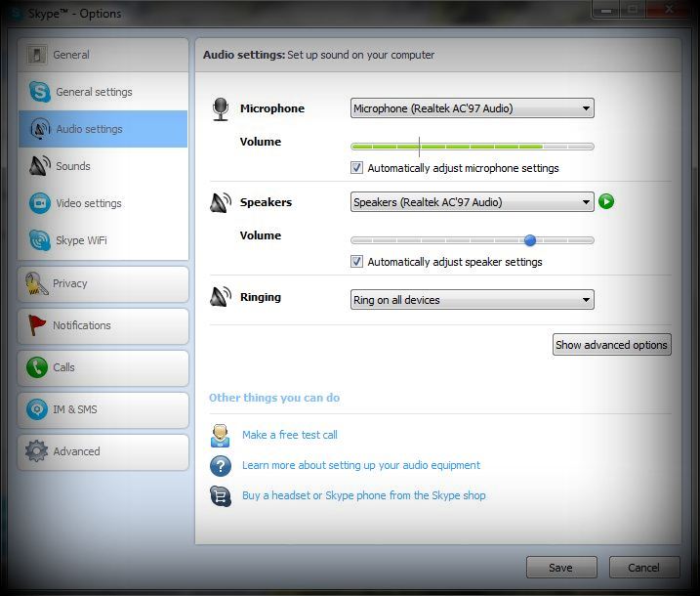Click the IM & SMS chat bubble icon

[x=36, y=409]
